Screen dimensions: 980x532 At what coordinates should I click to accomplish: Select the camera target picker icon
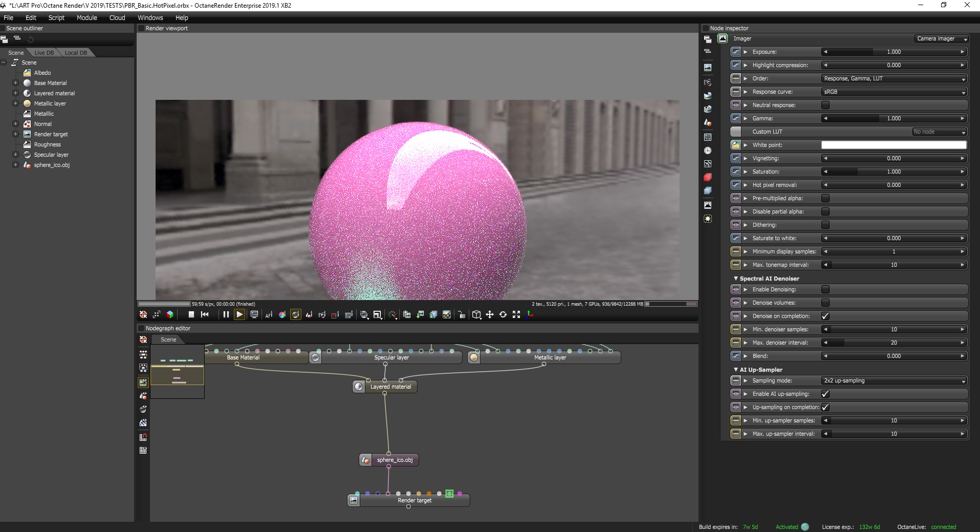point(322,315)
